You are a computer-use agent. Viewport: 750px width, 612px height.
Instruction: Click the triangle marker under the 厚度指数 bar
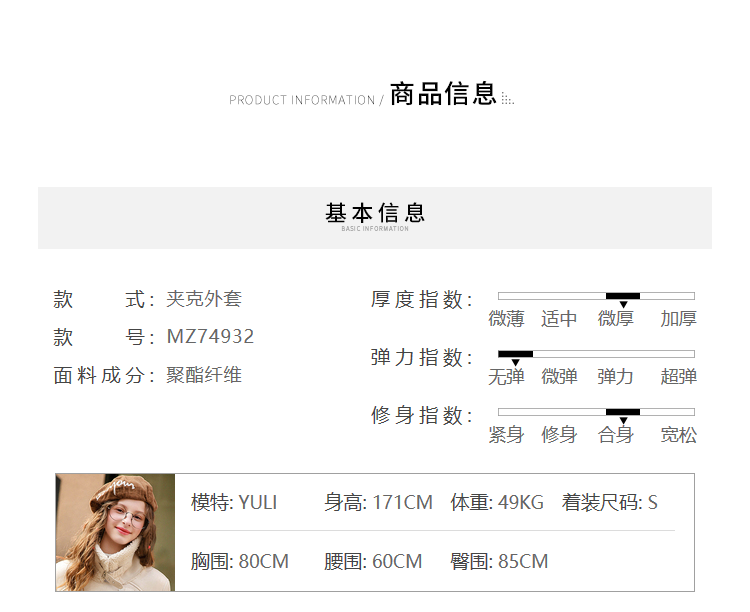click(x=623, y=304)
